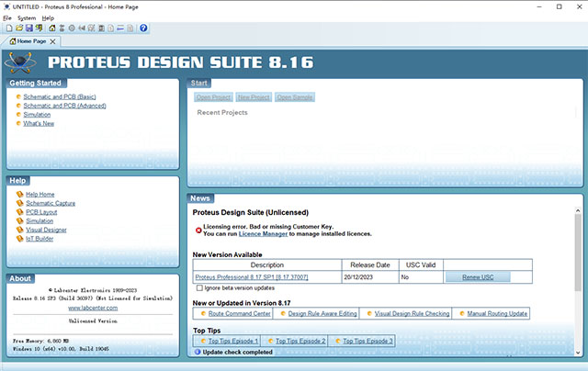Click the red licensing error icon
This screenshot has width=588, height=371.
(198, 230)
